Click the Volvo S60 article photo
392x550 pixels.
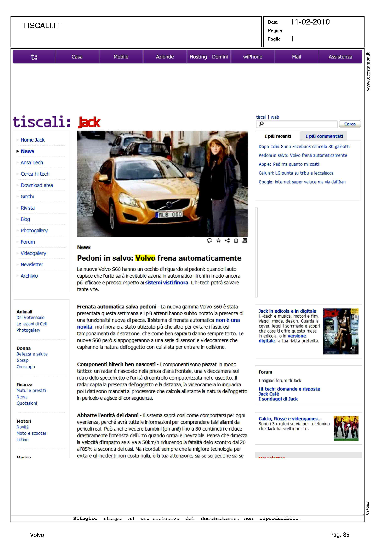[162, 184]
